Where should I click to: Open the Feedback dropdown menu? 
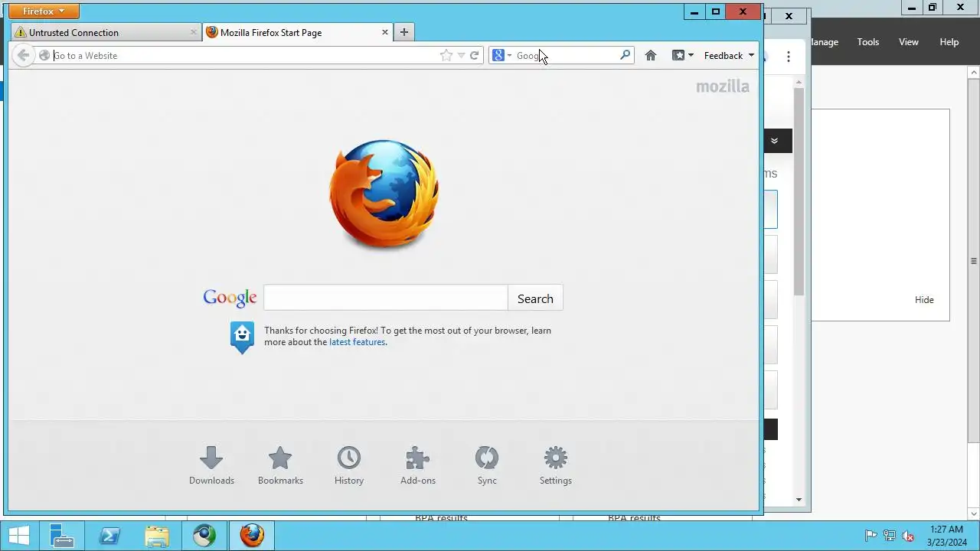click(x=729, y=55)
